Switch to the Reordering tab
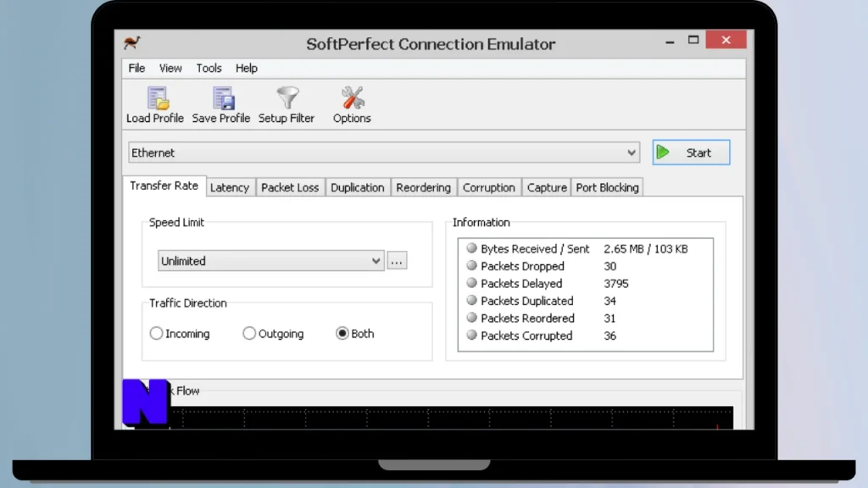Screen dimensions: 868x488 pos(424,187)
